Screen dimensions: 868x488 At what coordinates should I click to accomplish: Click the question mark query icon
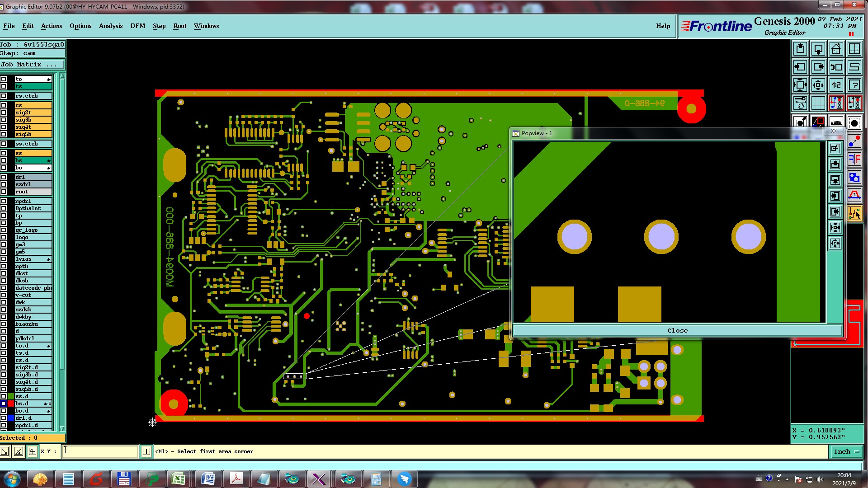[x=854, y=85]
